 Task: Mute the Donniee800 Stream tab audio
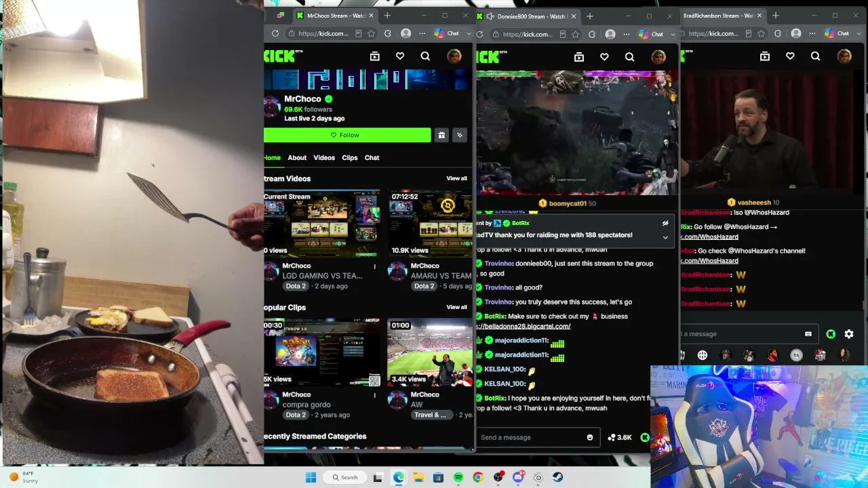point(490,16)
